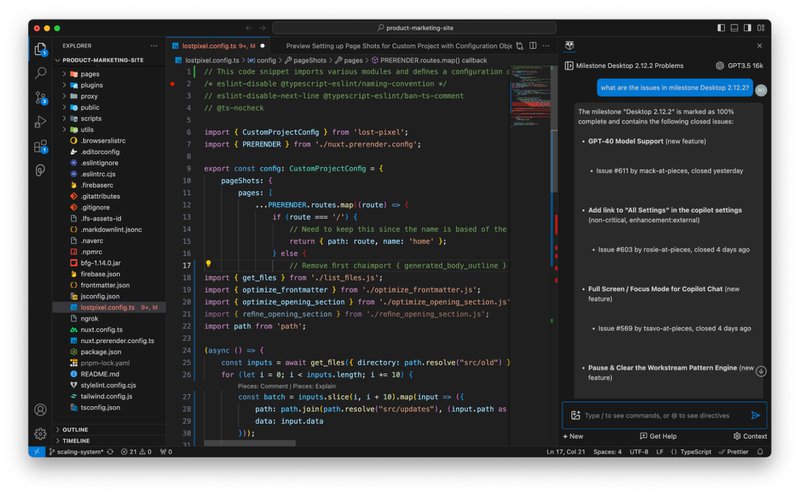Screen dimensions: 800x495
Task: Click the editor minimap
Action: click(x=530, y=96)
